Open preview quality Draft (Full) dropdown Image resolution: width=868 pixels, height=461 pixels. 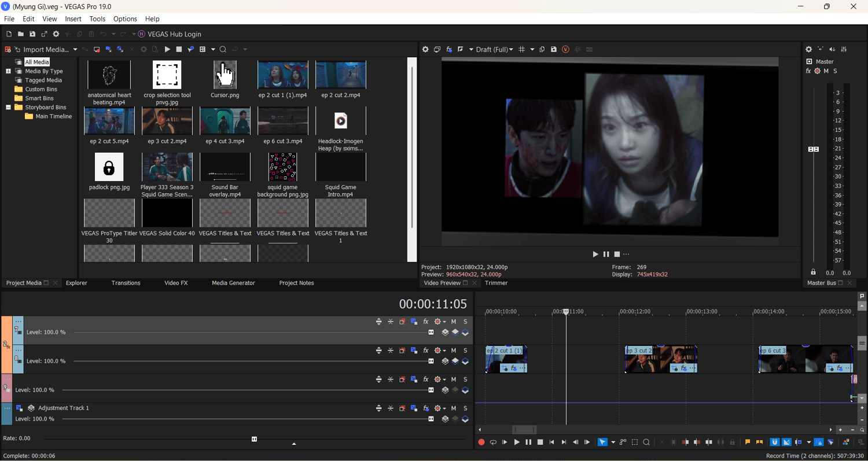pos(495,50)
